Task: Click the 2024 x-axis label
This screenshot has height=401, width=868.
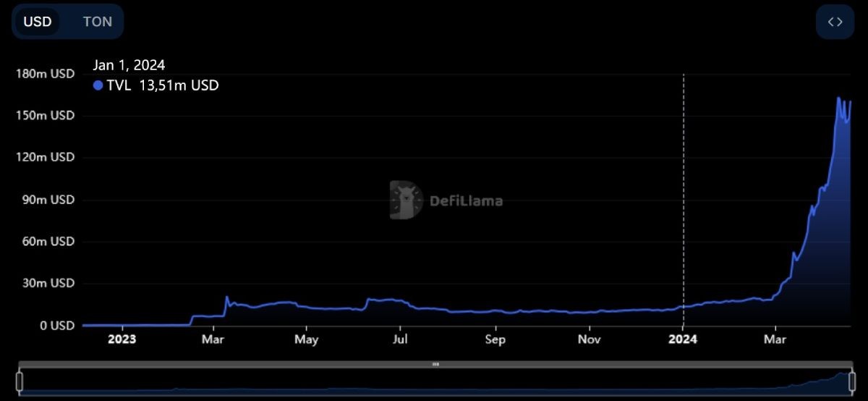Action: tap(684, 339)
